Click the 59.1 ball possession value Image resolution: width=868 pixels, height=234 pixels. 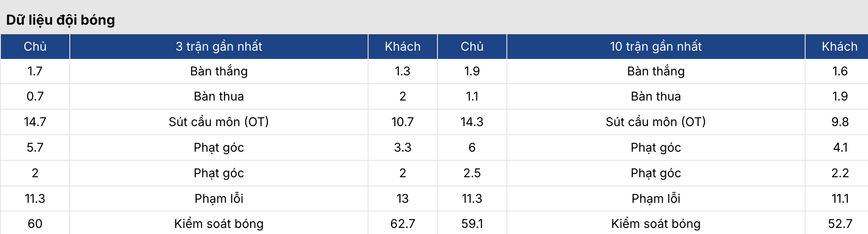pos(472,224)
